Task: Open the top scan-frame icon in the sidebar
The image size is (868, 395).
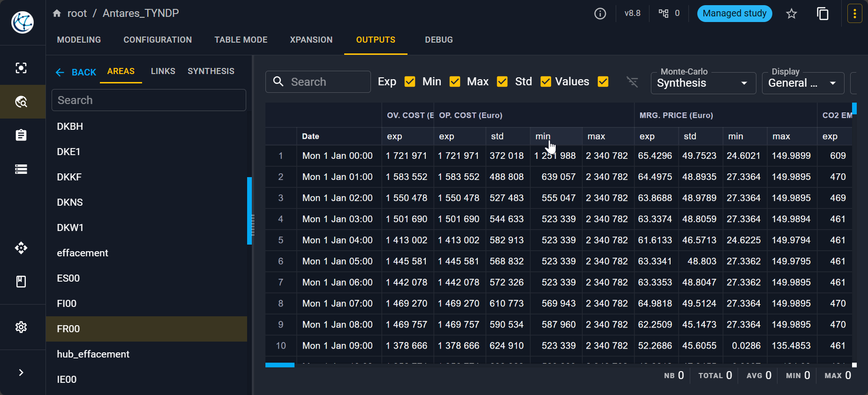Action: pos(21,68)
